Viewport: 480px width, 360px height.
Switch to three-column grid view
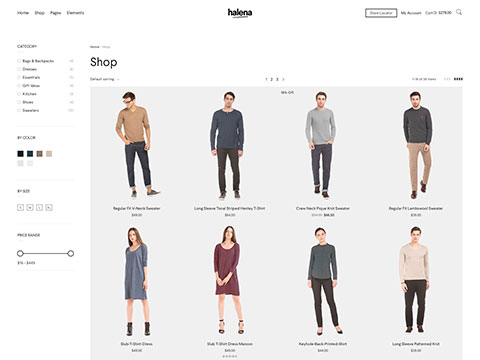(447, 79)
